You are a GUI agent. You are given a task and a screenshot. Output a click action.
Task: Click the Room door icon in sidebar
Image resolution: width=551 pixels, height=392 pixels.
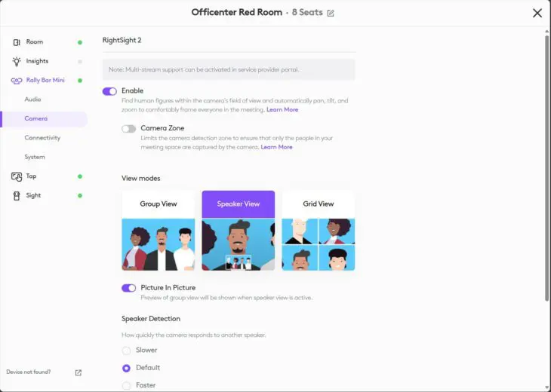17,42
